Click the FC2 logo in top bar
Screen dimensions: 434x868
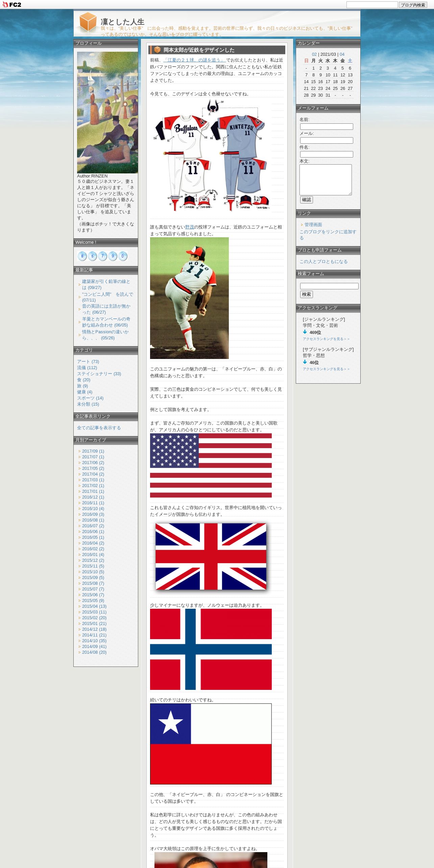pyautogui.click(x=12, y=4)
